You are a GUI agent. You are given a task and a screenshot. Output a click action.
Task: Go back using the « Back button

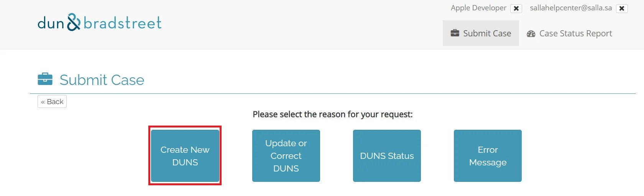tap(52, 101)
